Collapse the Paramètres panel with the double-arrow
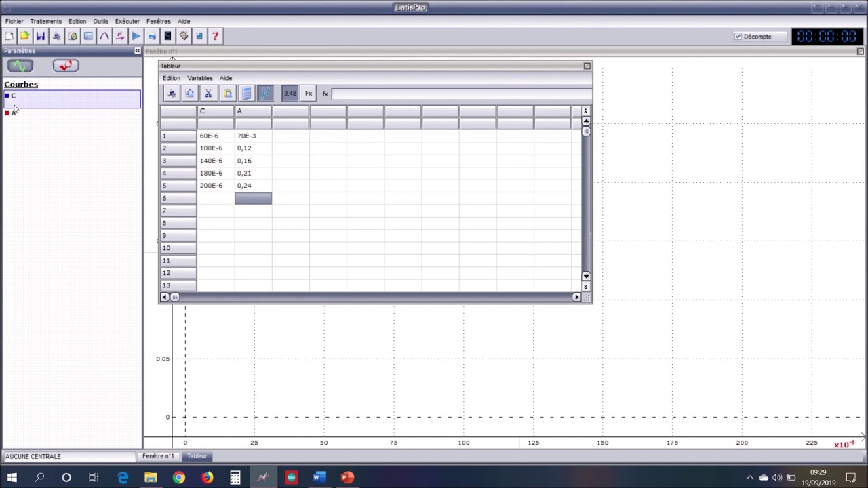Viewport: 868px width, 488px height. click(x=138, y=51)
